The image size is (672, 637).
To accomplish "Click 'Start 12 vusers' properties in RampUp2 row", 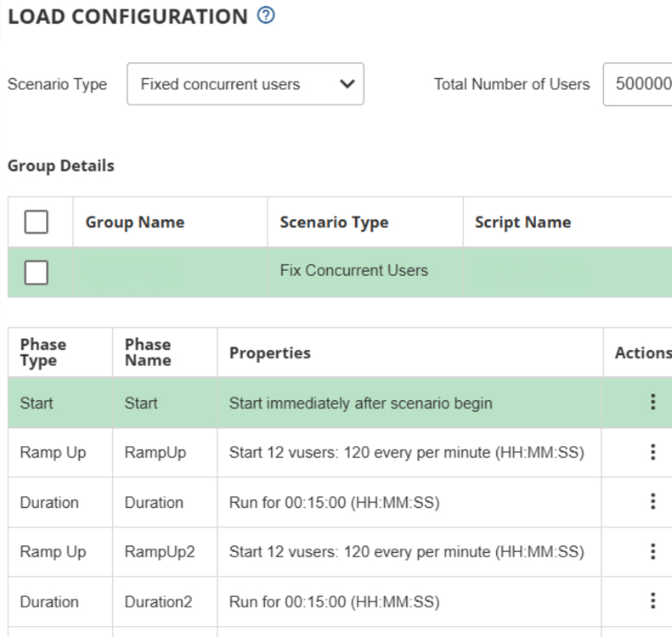I will pyautogui.click(x=407, y=552).
